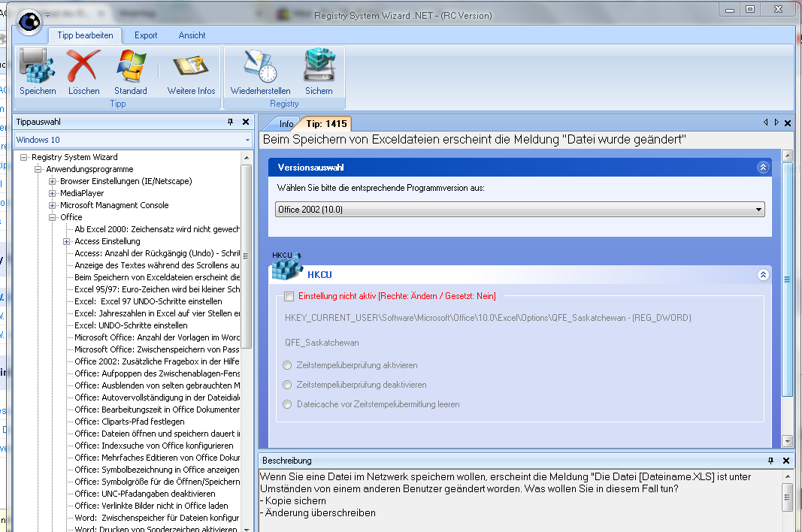Click the QFE_Saskatchewan value name text
This screenshot has height=532, width=802.
(322, 343)
